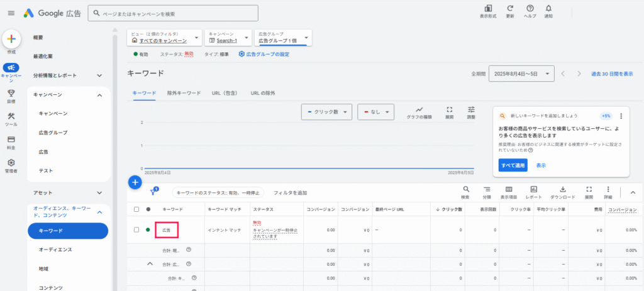Open the hamburger main menu
This screenshot has height=291, width=644.
click(11, 13)
